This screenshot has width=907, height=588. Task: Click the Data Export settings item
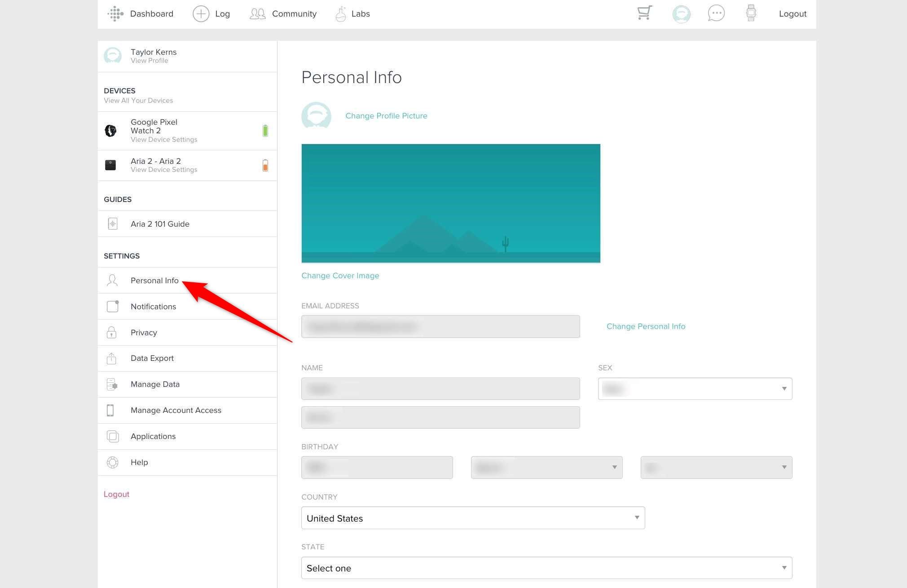(151, 358)
